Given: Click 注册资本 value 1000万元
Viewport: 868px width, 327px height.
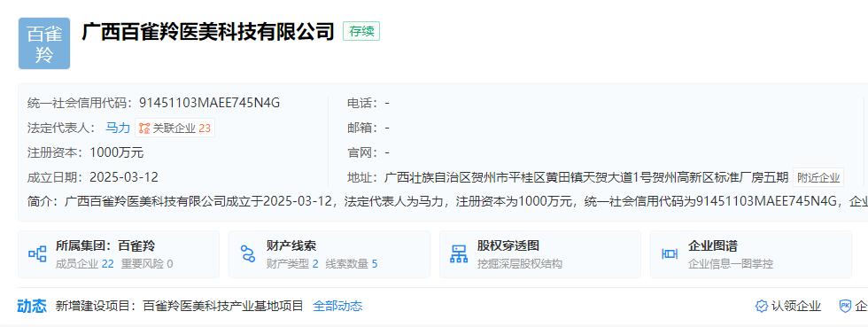Looking at the screenshot, I should 117,152.
